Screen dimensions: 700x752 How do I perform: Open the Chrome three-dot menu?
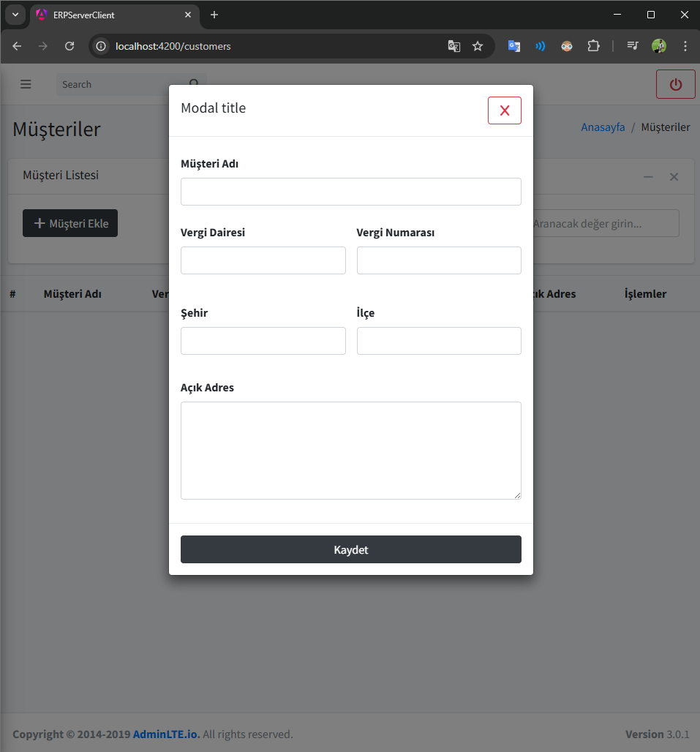pyautogui.click(x=685, y=46)
